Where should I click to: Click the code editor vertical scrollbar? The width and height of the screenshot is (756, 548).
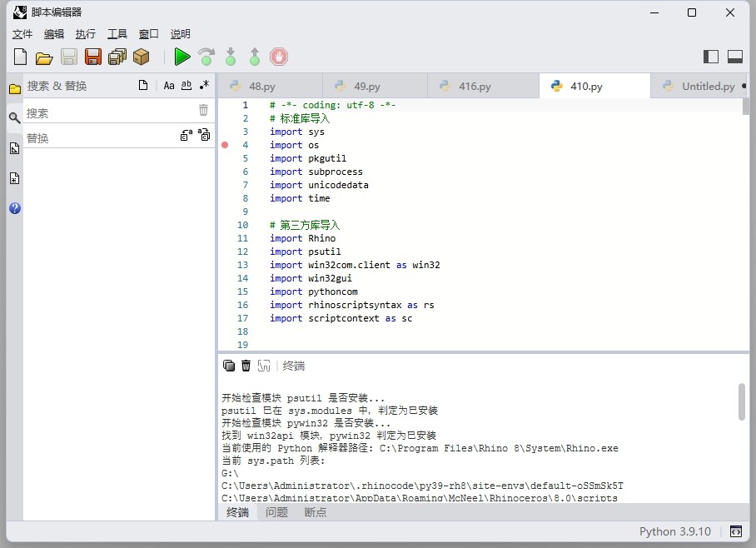(746, 107)
